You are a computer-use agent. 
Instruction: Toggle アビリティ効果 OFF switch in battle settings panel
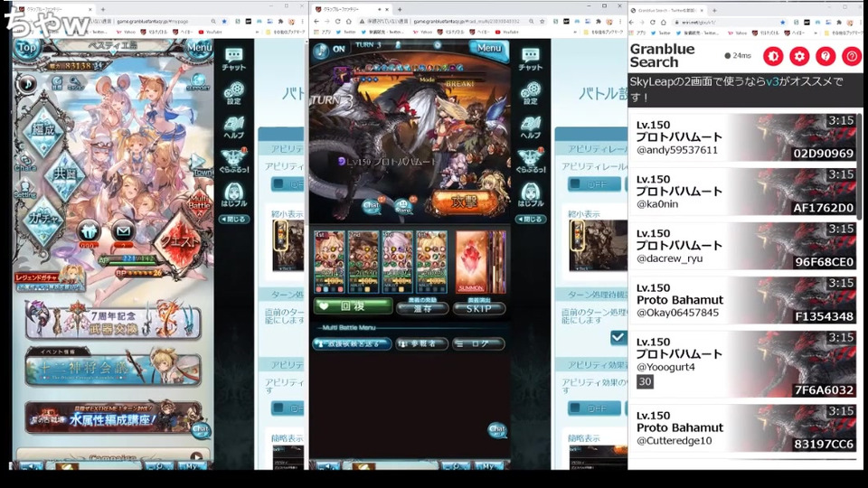click(594, 408)
